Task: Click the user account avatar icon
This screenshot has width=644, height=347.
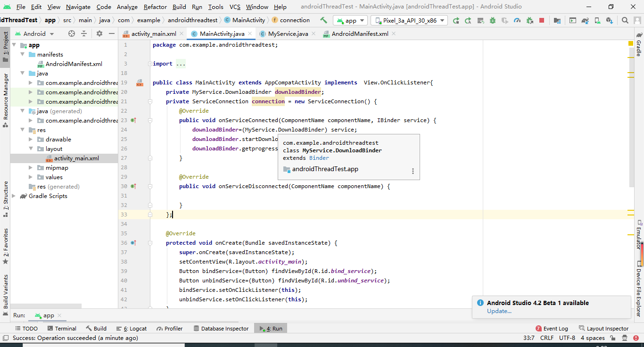Action: 637,20
